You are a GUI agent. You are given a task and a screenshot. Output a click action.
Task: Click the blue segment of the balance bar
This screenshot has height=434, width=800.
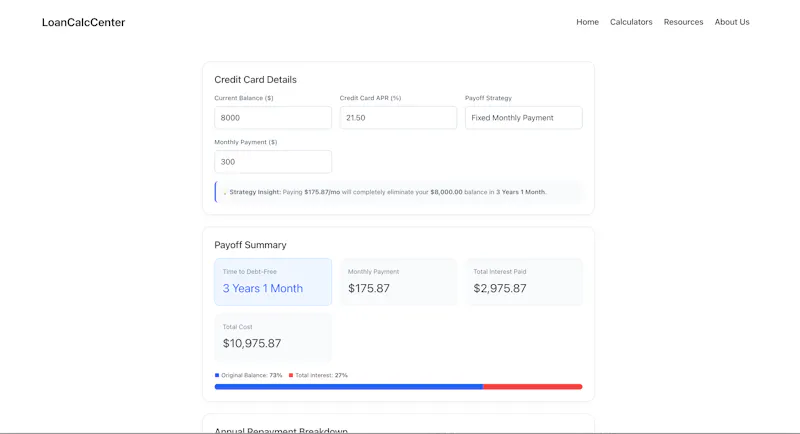point(348,387)
